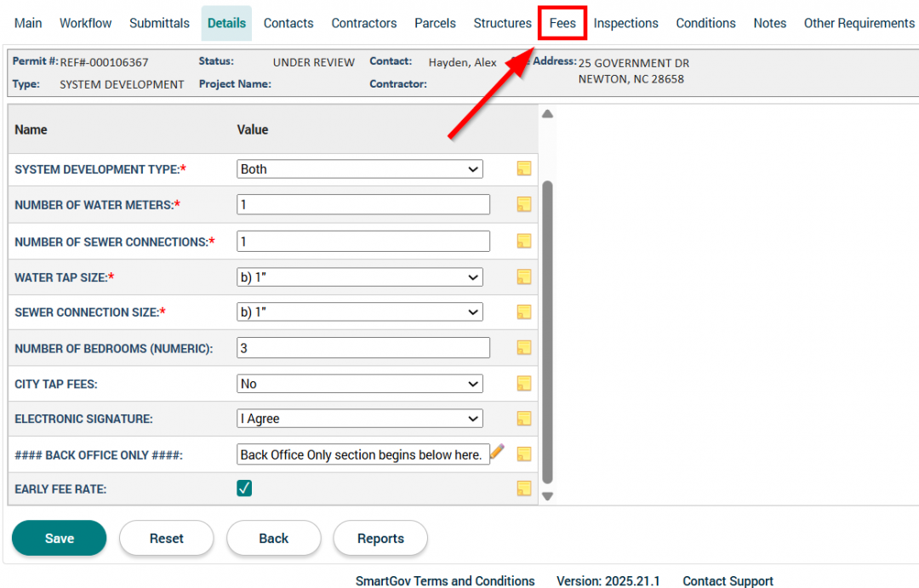The height and width of the screenshot is (588, 919).
Task: Click the Number of Water Meters field
Action: (x=363, y=204)
